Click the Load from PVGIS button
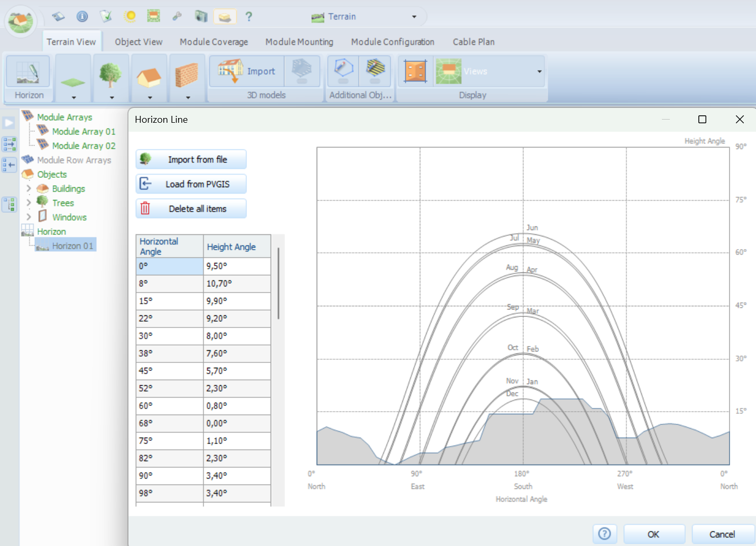 click(x=191, y=184)
